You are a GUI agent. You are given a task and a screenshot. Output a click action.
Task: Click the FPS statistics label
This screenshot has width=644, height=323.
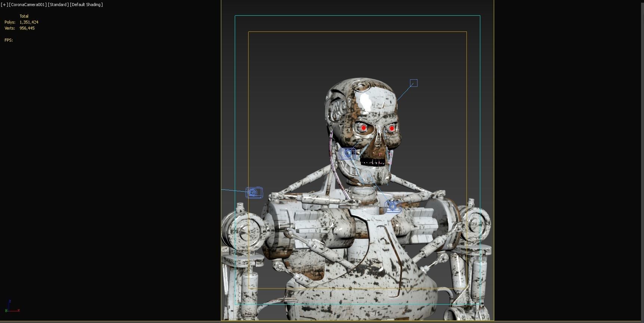[x=9, y=40]
